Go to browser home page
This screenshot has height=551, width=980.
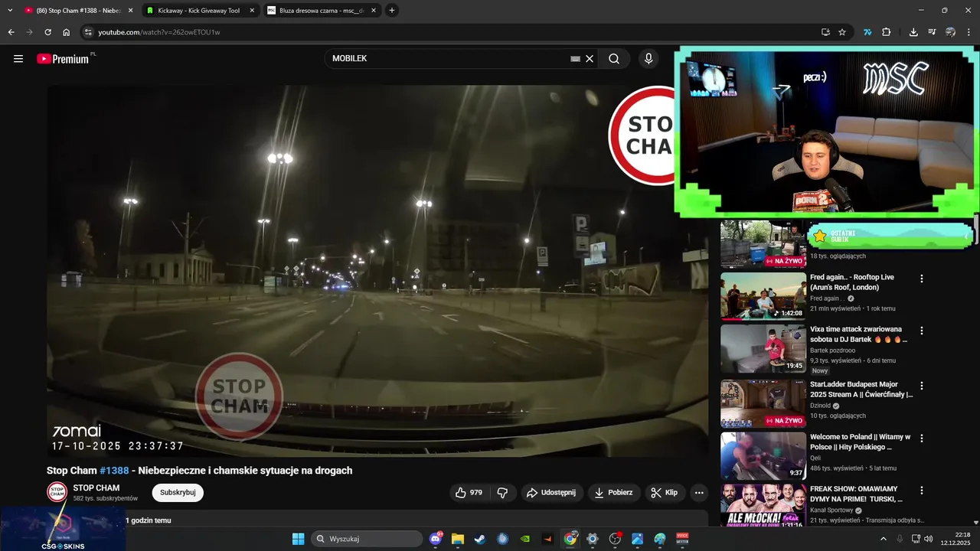[67, 32]
